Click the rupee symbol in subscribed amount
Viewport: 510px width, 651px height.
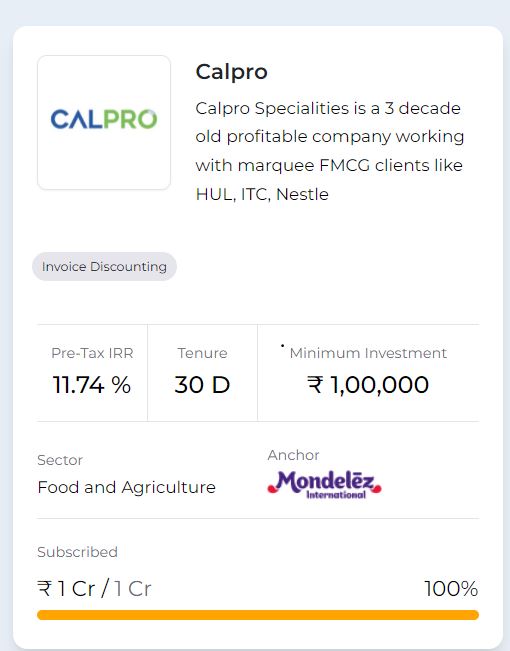click(45, 588)
